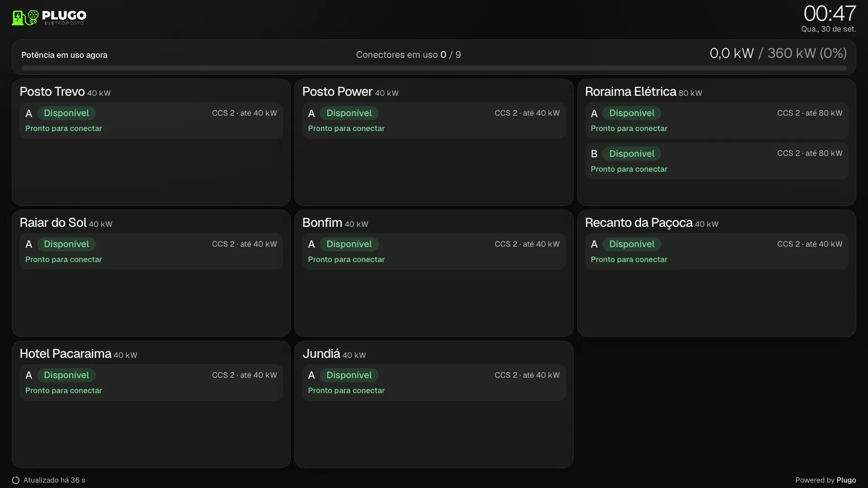The image size is (868, 488).
Task: Click the Disponível badge in Recanto da Paçoca
Action: click(x=632, y=244)
